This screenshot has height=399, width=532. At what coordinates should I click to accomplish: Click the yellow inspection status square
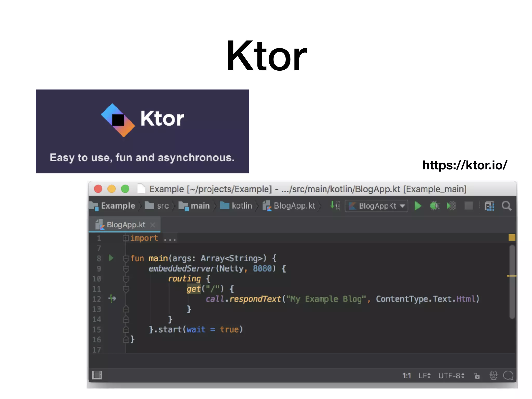coord(512,237)
